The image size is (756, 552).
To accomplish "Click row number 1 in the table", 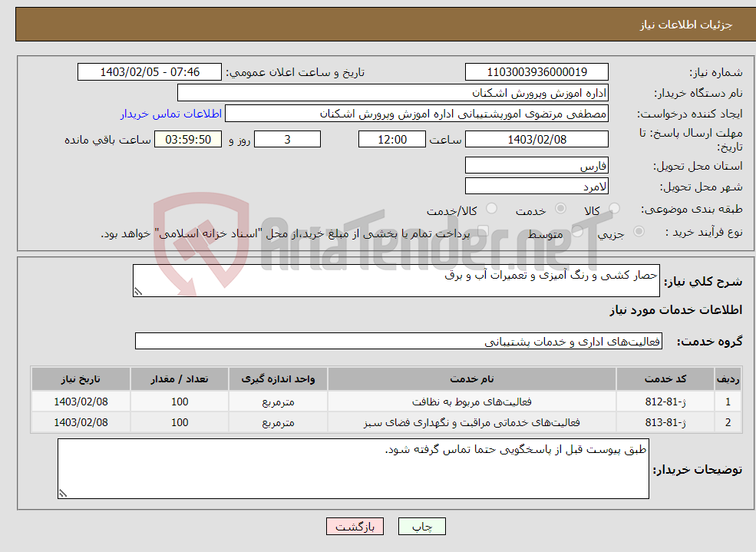I will pyautogui.click(x=728, y=402).
